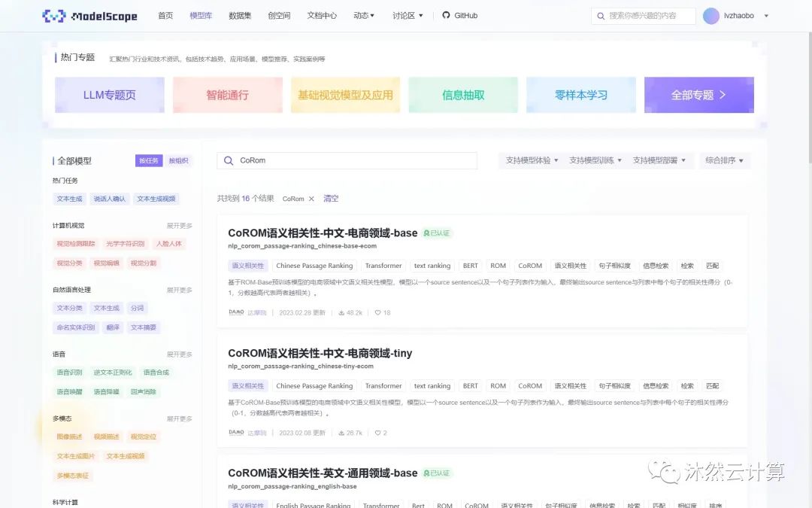Open the CoROM语义相关性-中文-电商领域-base model title
Screen dimensions: 812x508
323,233
